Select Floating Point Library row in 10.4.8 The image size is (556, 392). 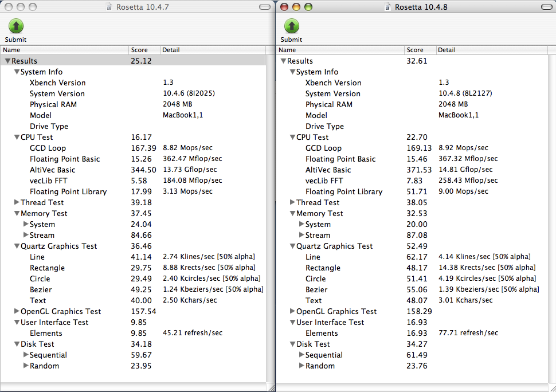point(412,192)
